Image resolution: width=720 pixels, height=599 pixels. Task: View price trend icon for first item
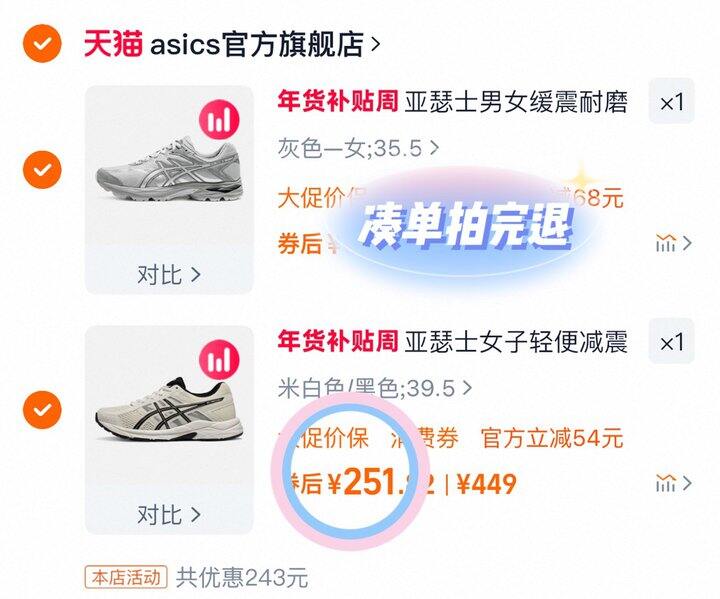673,243
